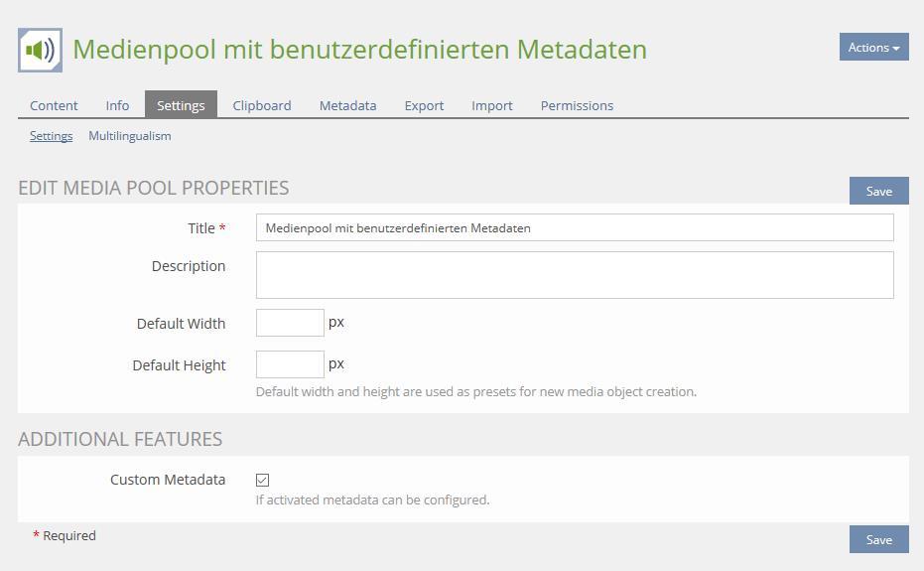Click the top Save button

[x=878, y=191]
